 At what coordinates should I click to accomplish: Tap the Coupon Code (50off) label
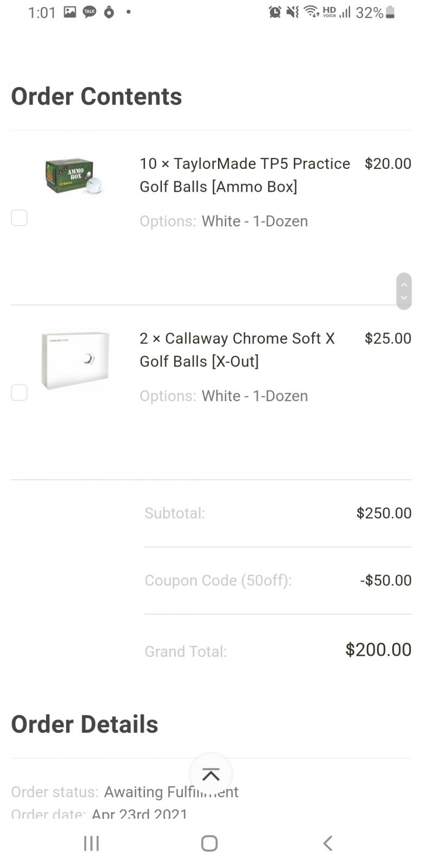pos(218,580)
